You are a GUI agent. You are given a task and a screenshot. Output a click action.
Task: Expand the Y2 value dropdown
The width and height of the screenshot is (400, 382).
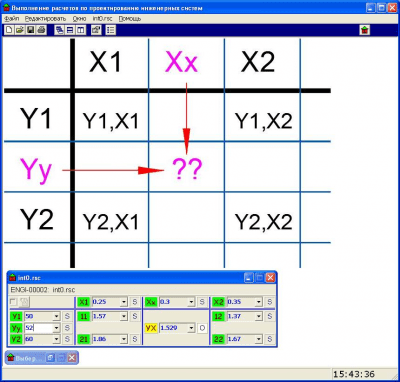pyautogui.click(x=56, y=339)
